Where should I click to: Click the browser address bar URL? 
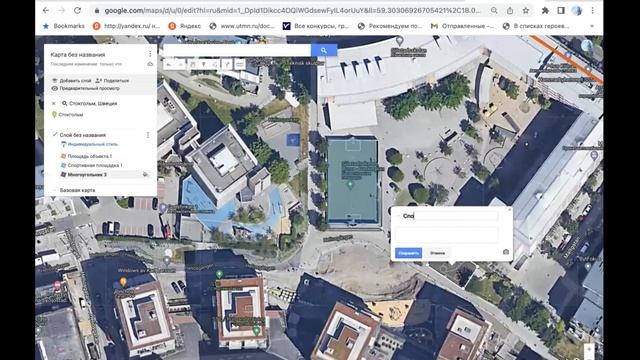coord(292,11)
